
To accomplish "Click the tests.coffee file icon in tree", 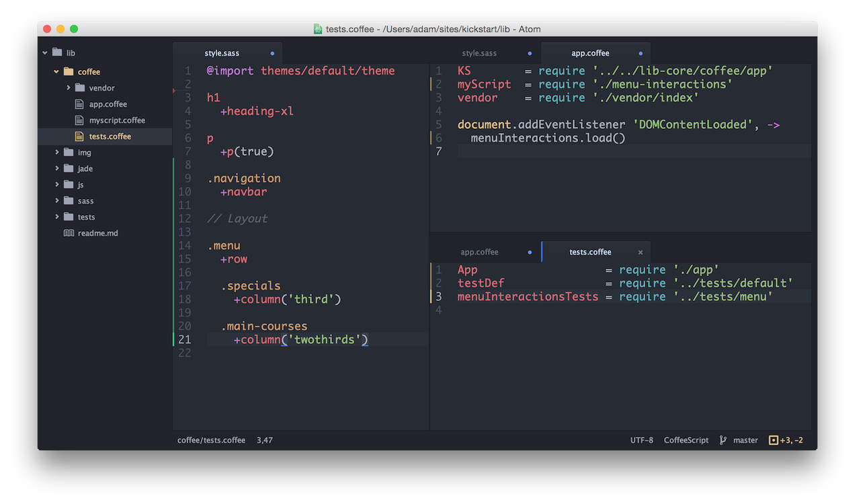I will click(x=79, y=136).
